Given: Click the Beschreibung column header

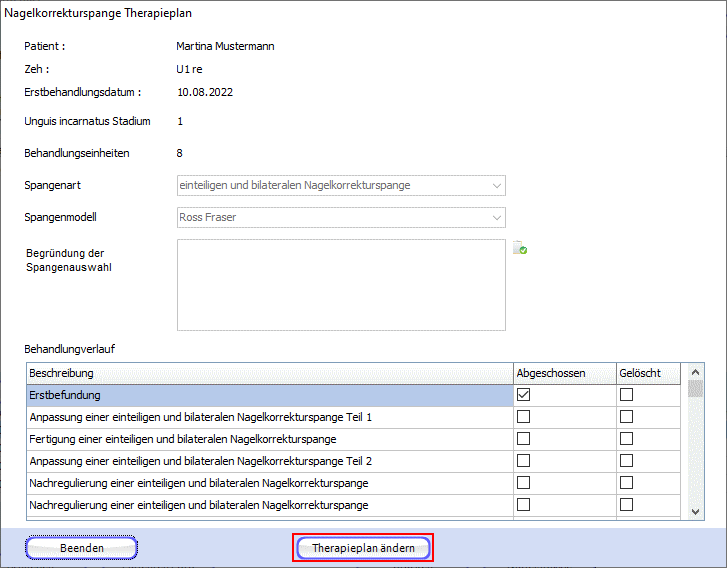Looking at the screenshot, I should (269, 373).
